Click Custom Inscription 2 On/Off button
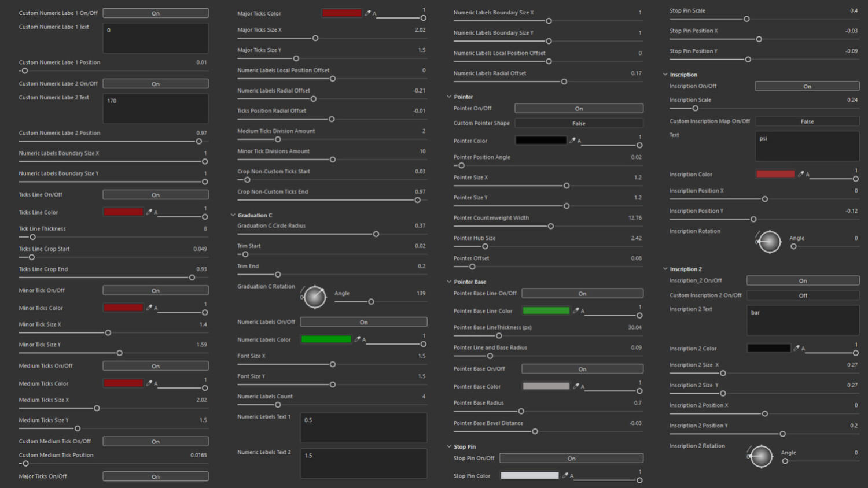Viewport: 868px width, 488px height. pos(803,295)
